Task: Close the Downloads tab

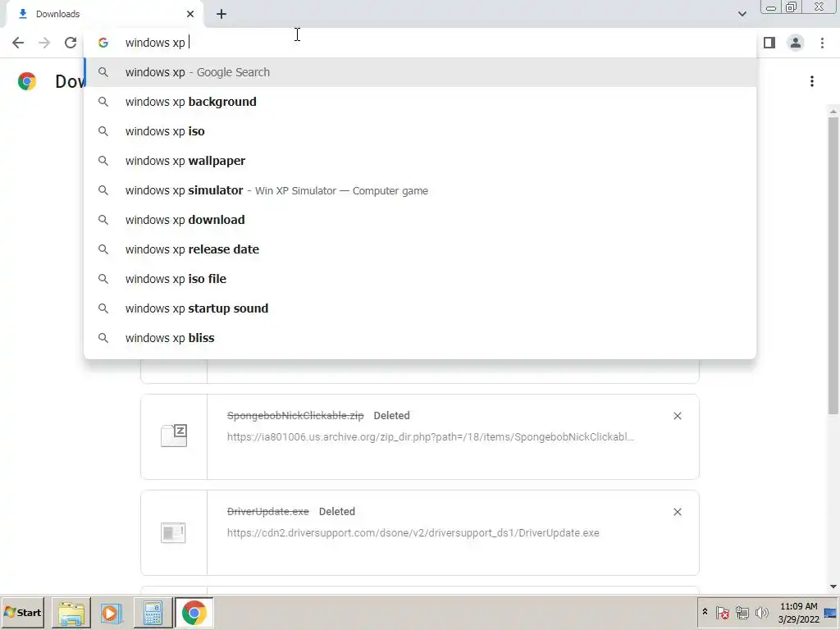Action: [190, 14]
